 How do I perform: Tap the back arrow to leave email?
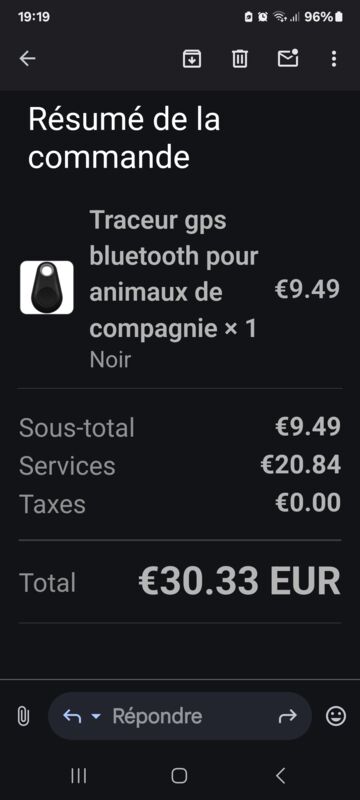coord(27,59)
